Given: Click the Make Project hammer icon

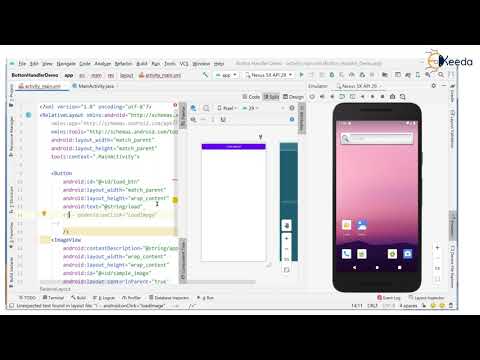Looking at the screenshot, I should coord(205,75).
